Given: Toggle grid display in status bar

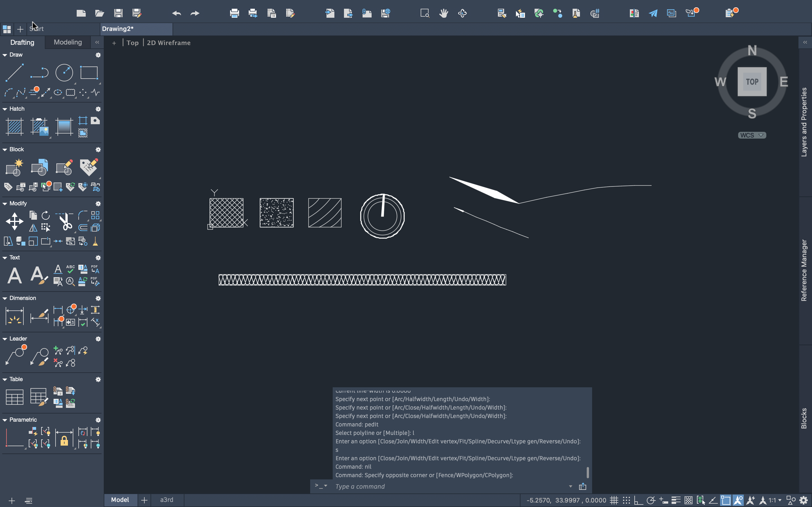Looking at the screenshot, I should click(x=614, y=500).
